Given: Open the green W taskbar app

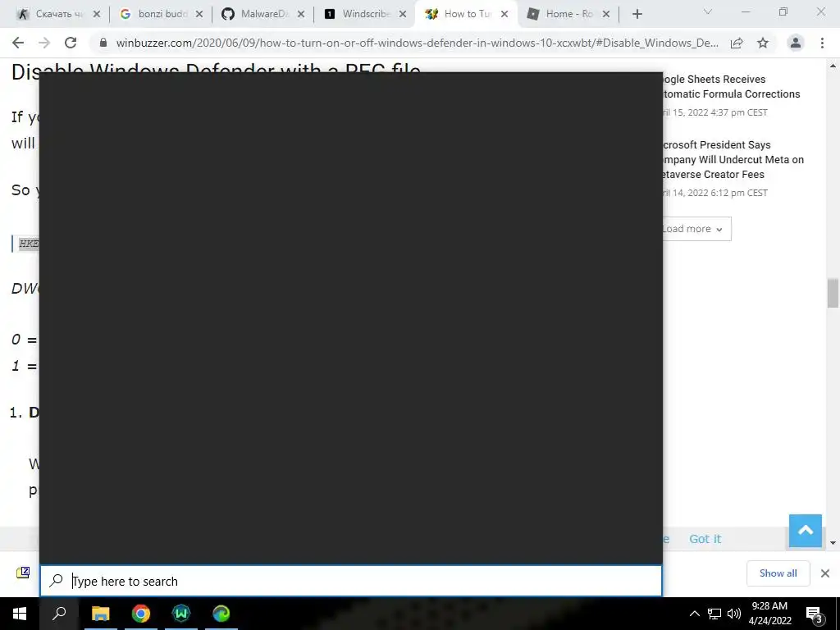Looking at the screenshot, I should 181,614.
